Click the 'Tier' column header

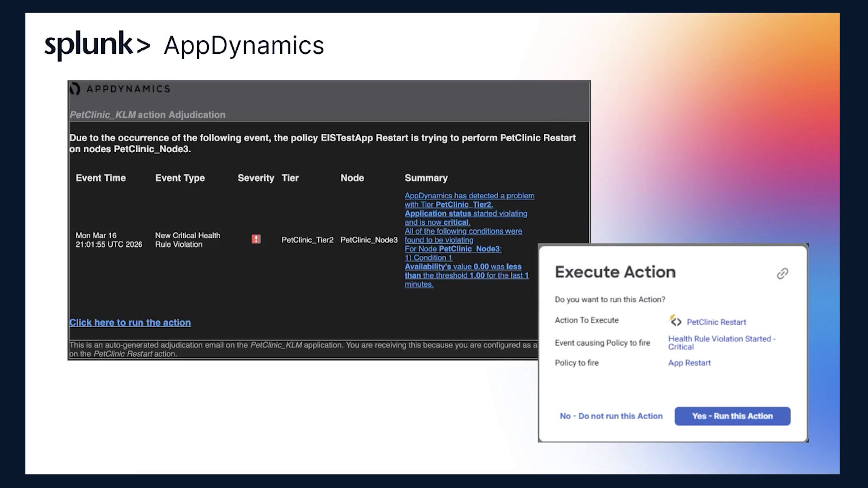click(x=290, y=178)
